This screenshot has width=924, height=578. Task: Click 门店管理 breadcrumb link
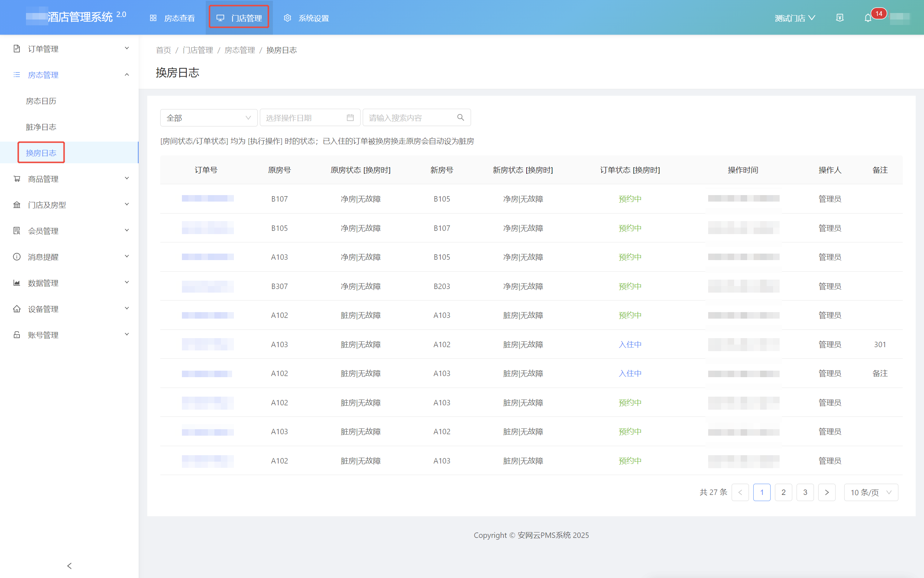tap(198, 50)
